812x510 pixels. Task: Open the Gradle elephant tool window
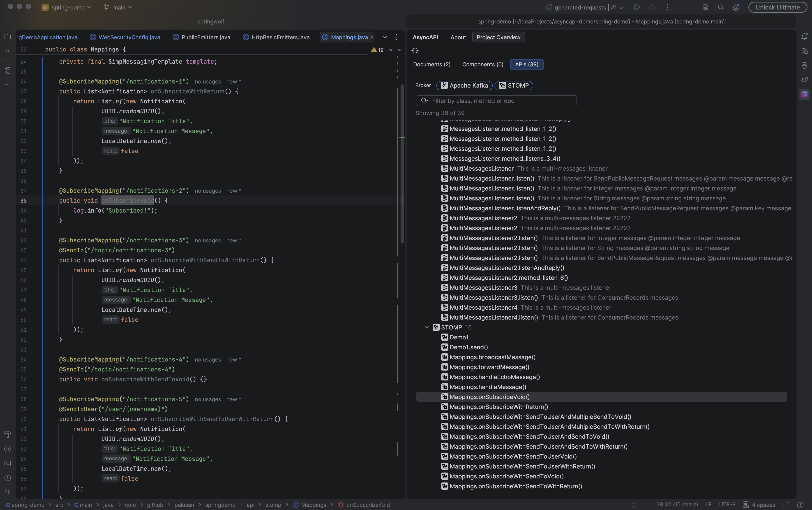804,80
